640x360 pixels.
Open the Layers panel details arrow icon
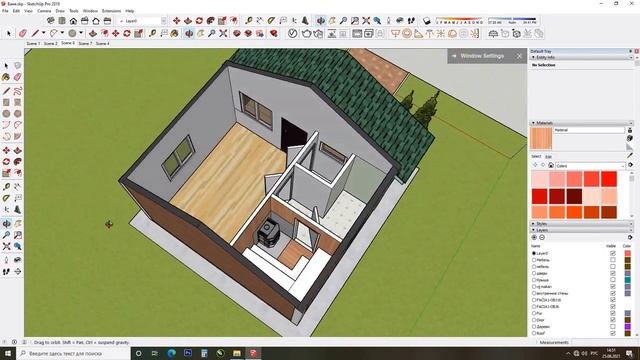coord(630,237)
